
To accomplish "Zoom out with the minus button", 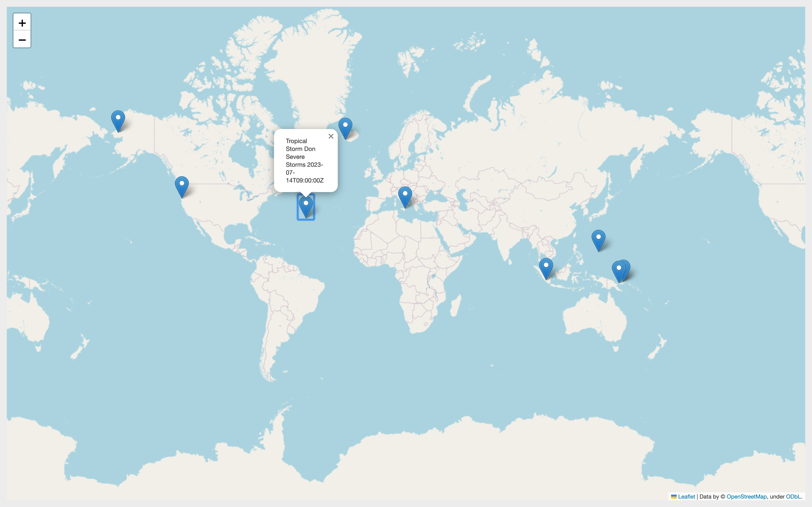I will [x=22, y=39].
